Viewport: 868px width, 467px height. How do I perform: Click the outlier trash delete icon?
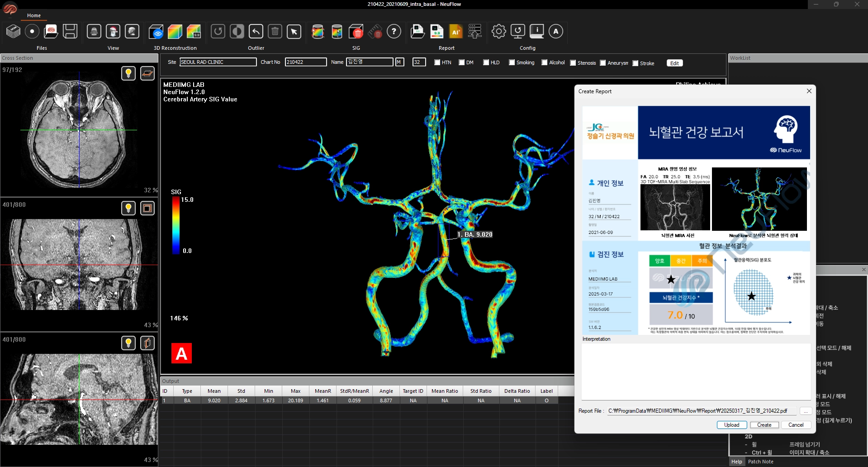click(x=275, y=32)
